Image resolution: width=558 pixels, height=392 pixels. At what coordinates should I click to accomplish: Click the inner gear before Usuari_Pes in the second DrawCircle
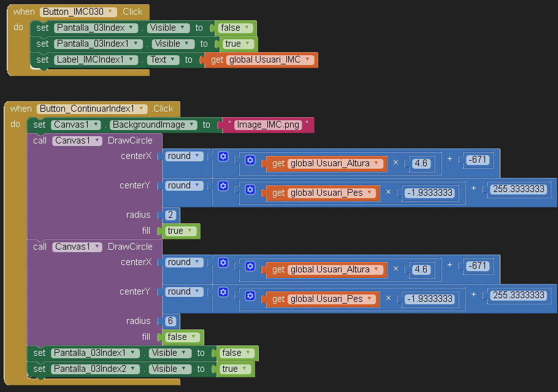[x=250, y=297]
